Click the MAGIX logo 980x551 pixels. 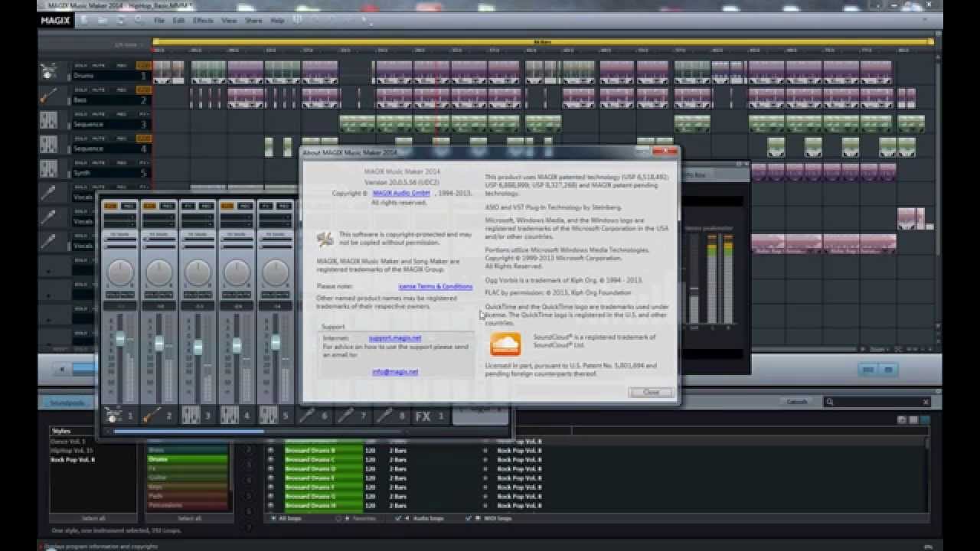point(56,20)
